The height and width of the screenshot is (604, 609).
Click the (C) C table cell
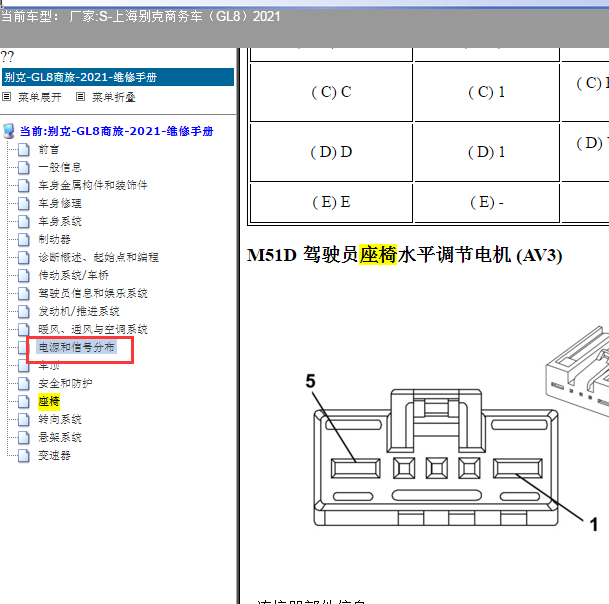click(x=331, y=92)
